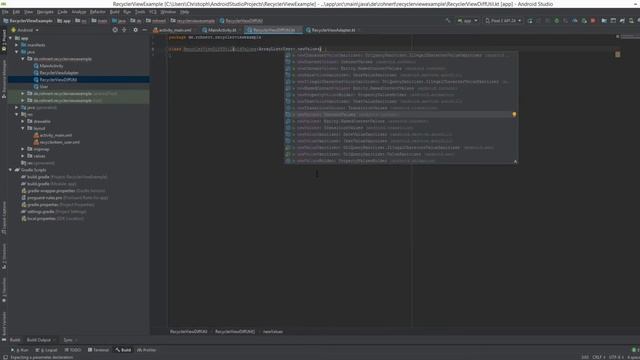Click the RecyclerViewExample breadcrumb in navigation bar
Image resolution: width=640 pixels, height=360 pixels.
point(28,20)
